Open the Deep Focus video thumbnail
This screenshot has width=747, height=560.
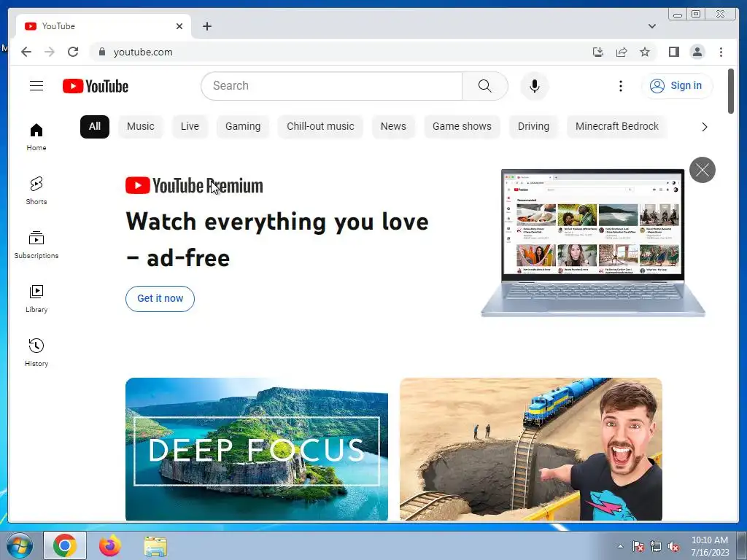[257, 449]
